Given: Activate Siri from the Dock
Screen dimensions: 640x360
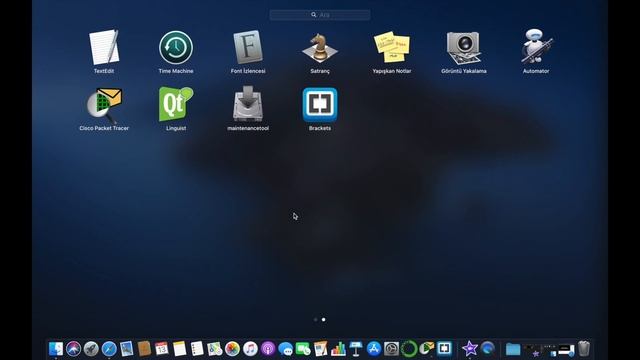Looking at the screenshot, I should click(x=73, y=349).
